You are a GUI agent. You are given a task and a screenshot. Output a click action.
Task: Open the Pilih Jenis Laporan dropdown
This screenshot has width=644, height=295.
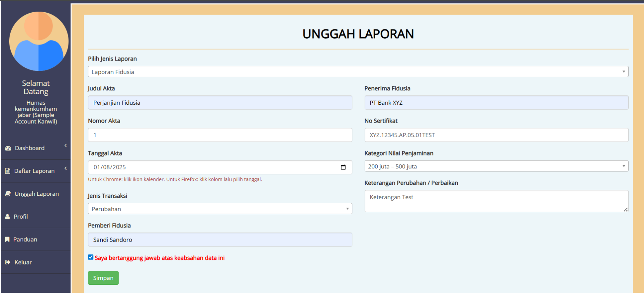pos(358,72)
